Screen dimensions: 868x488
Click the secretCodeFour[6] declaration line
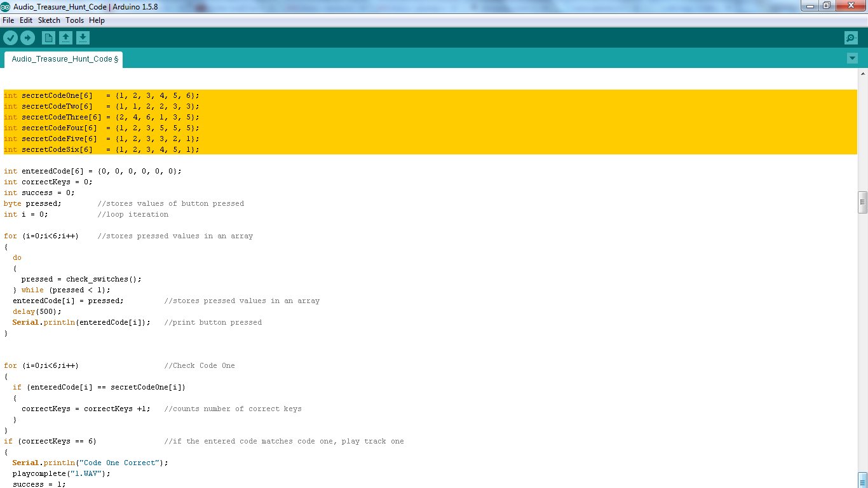[102, 128]
